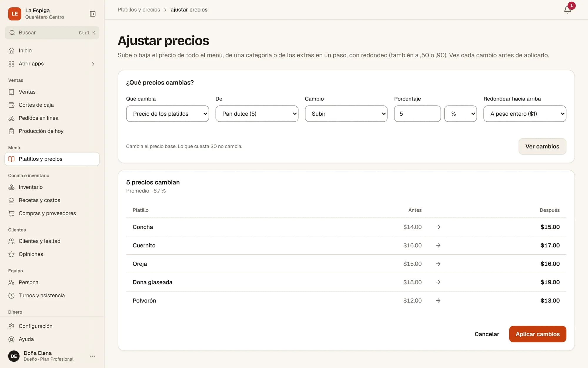Viewport: 588px width, 368px height.
Task: Click the Clientes y lealtad people icon
Action: (11, 241)
